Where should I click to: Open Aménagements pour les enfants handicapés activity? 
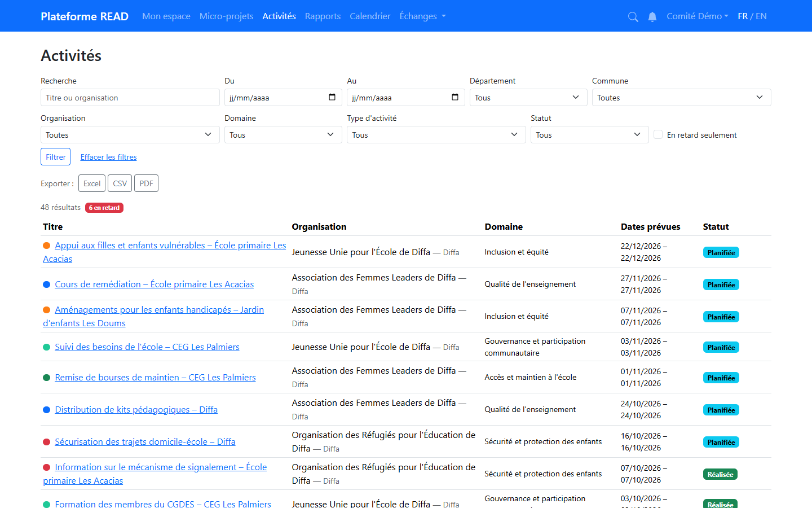tap(153, 317)
